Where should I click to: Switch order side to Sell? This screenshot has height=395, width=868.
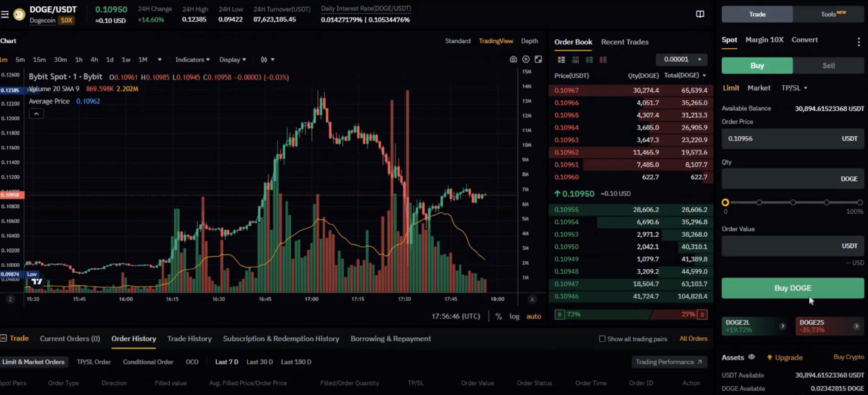coord(828,66)
